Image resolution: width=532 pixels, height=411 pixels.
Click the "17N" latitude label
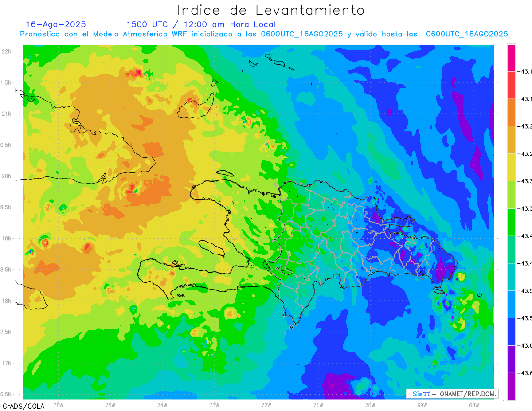coord(7,363)
